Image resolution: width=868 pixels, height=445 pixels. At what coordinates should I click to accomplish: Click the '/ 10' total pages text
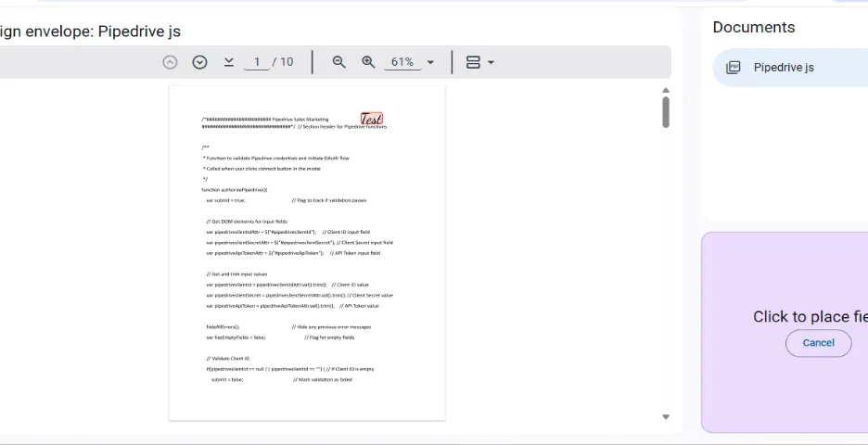click(283, 62)
